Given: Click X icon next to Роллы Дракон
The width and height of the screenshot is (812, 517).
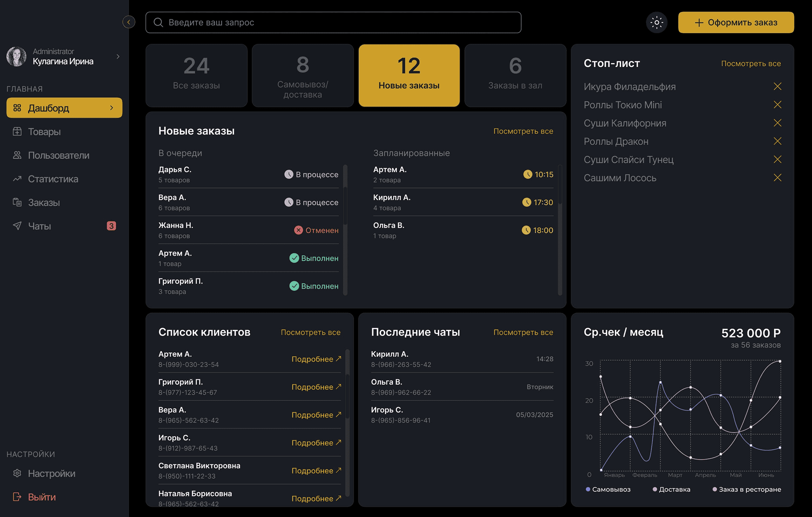Looking at the screenshot, I should pyautogui.click(x=777, y=141).
